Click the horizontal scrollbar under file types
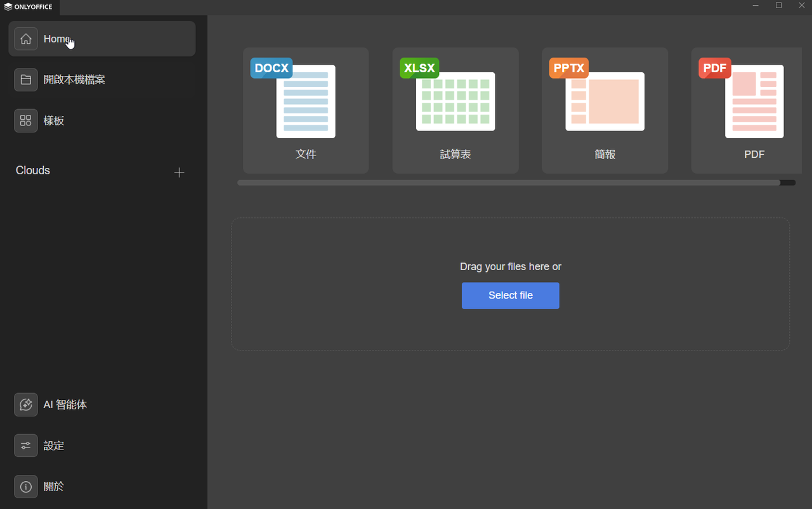Viewport: 812px width, 509px height. click(x=509, y=183)
